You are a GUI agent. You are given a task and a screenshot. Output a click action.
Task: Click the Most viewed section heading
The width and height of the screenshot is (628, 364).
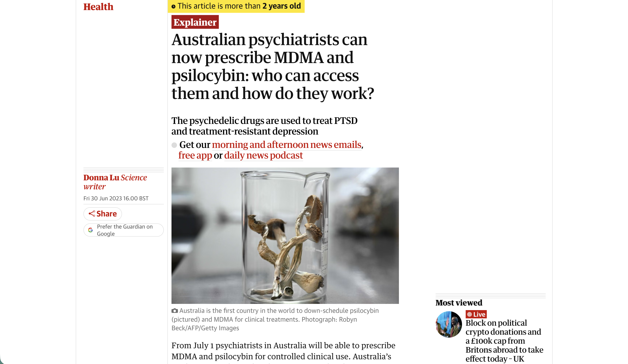pos(459,303)
